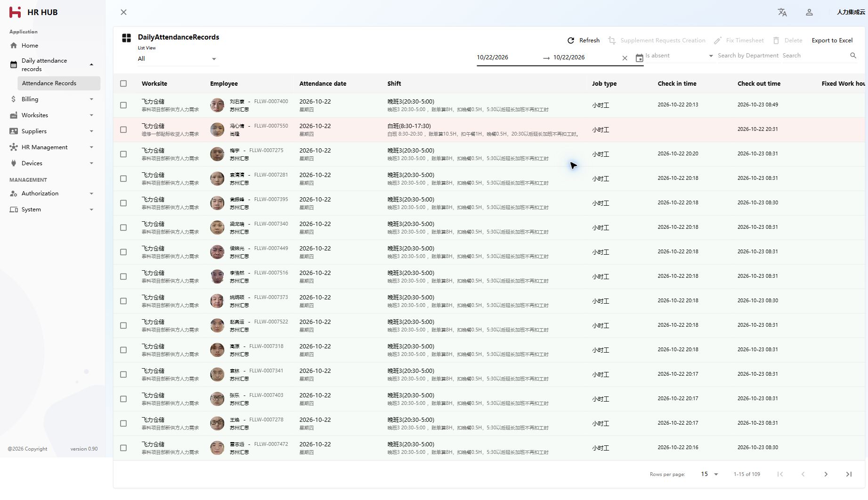This screenshot has height=500, width=868.
Task: Click the Search by Department field
Action: tap(748, 56)
